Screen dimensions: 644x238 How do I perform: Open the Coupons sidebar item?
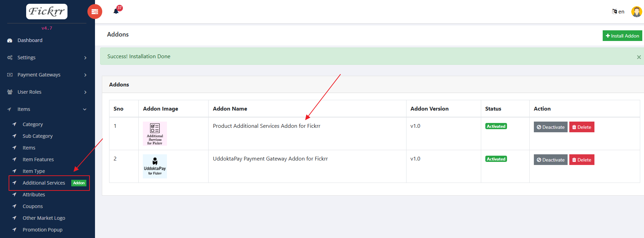point(33,206)
